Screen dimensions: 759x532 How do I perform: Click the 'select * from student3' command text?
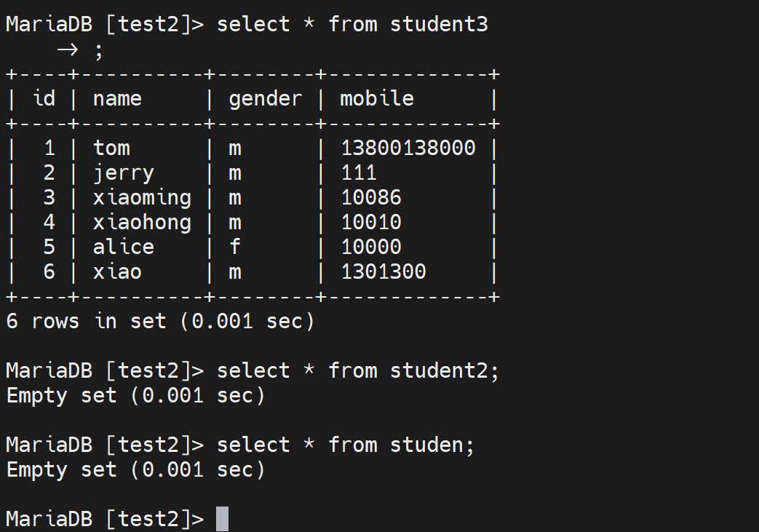click(x=352, y=24)
